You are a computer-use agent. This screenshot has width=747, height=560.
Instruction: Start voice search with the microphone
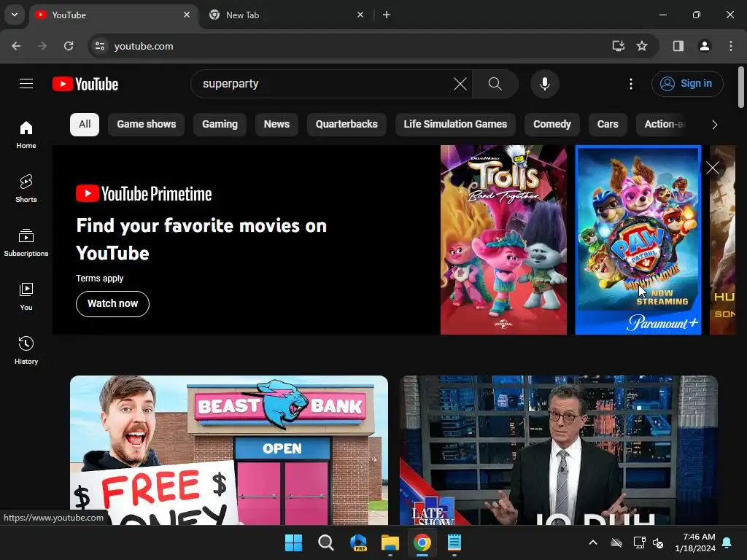point(544,85)
